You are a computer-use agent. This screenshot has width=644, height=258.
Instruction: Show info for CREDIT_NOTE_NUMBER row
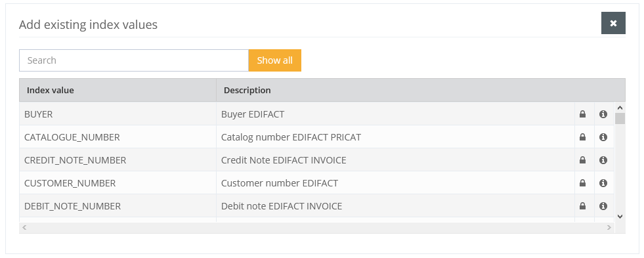[x=603, y=160]
